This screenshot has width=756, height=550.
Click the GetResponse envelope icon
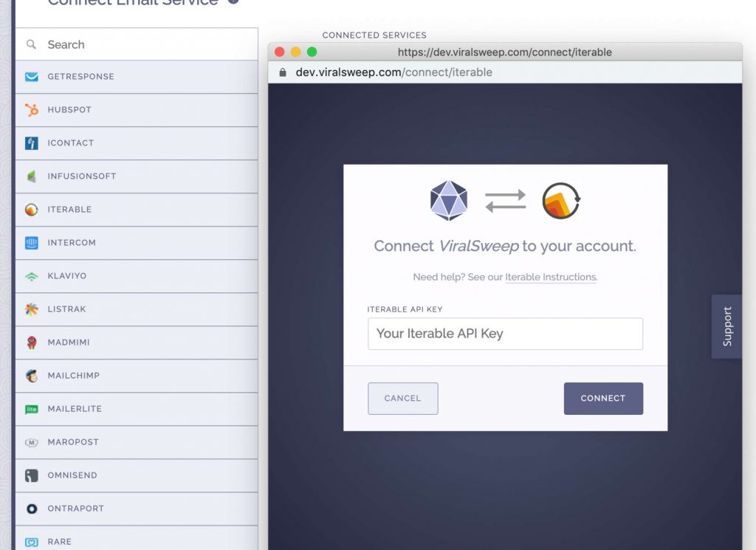31,77
